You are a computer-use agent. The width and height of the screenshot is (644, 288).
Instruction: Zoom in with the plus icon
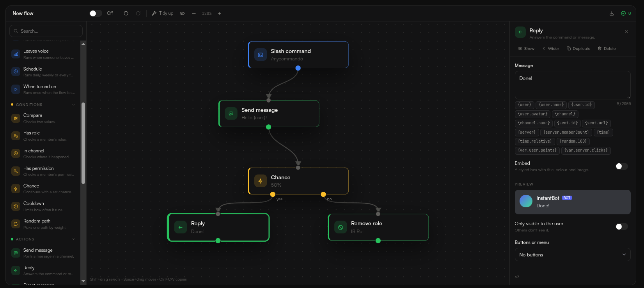point(219,13)
